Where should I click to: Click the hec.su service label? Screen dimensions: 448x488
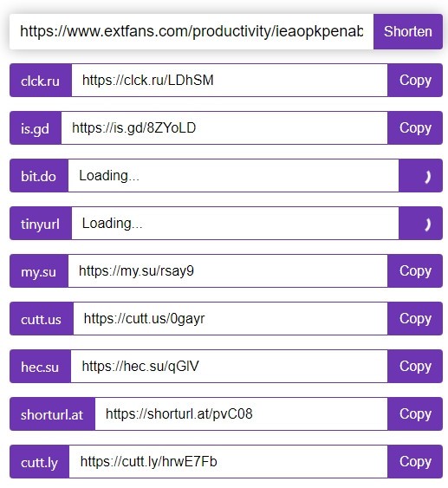(40, 367)
